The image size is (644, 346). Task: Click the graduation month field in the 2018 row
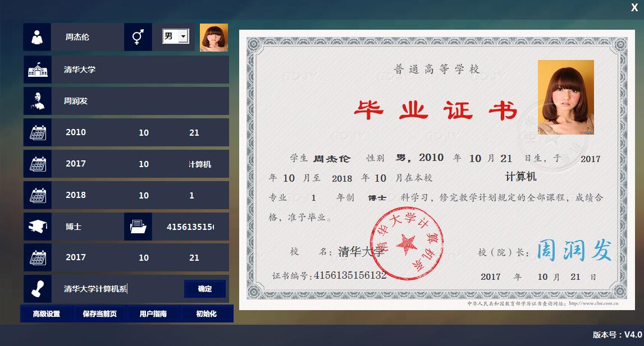tap(144, 195)
